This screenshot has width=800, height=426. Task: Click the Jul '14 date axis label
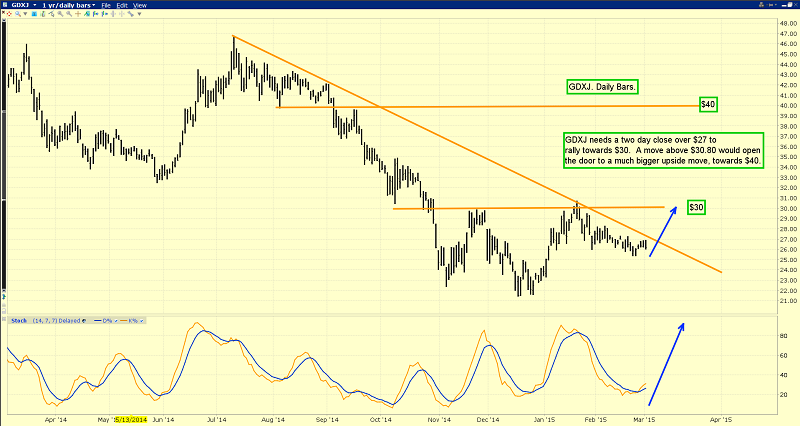tap(216, 420)
